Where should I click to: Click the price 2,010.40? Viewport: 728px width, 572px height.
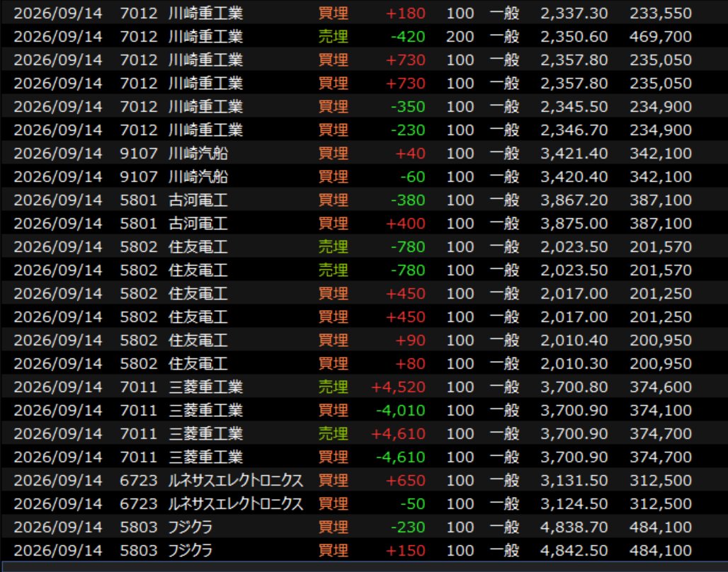coord(574,340)
